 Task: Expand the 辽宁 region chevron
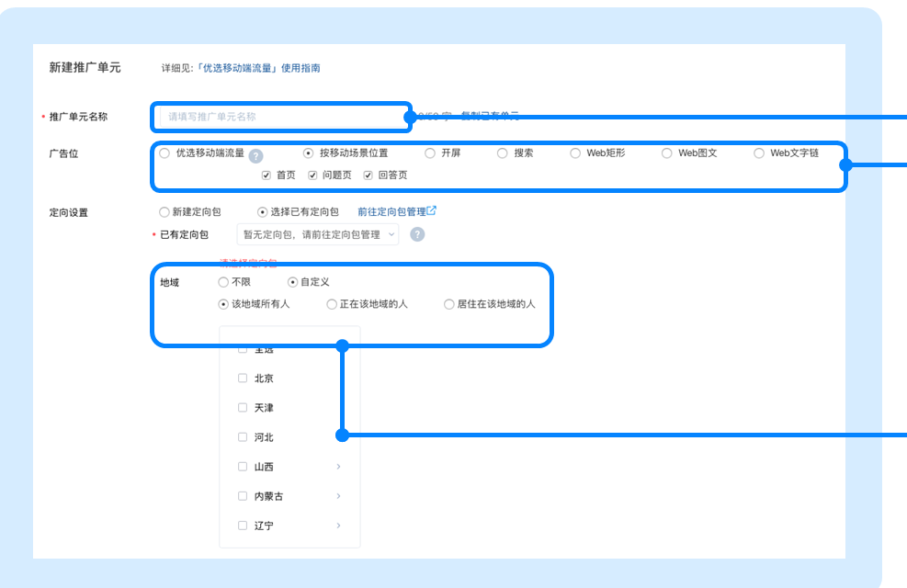click(x=338, y=526)
